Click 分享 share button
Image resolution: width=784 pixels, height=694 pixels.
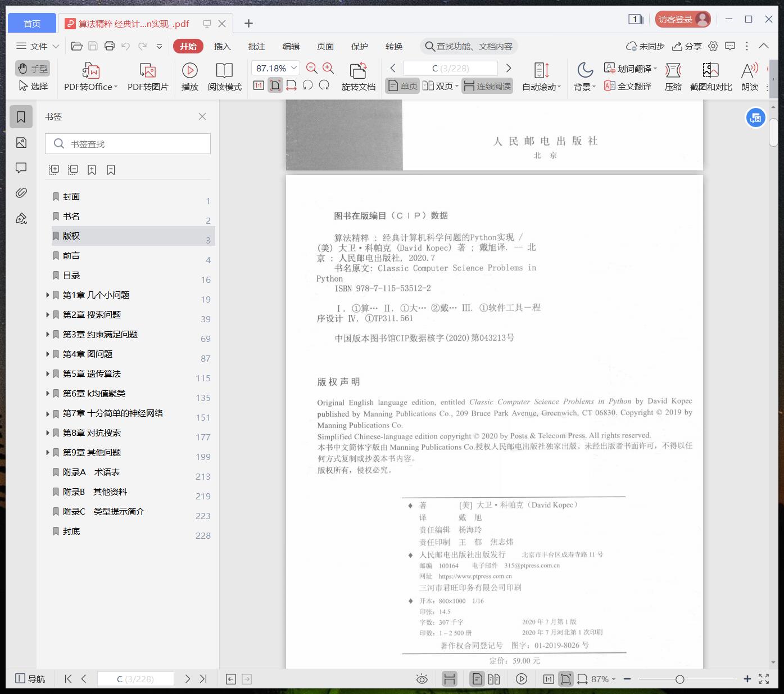point(687,46)
